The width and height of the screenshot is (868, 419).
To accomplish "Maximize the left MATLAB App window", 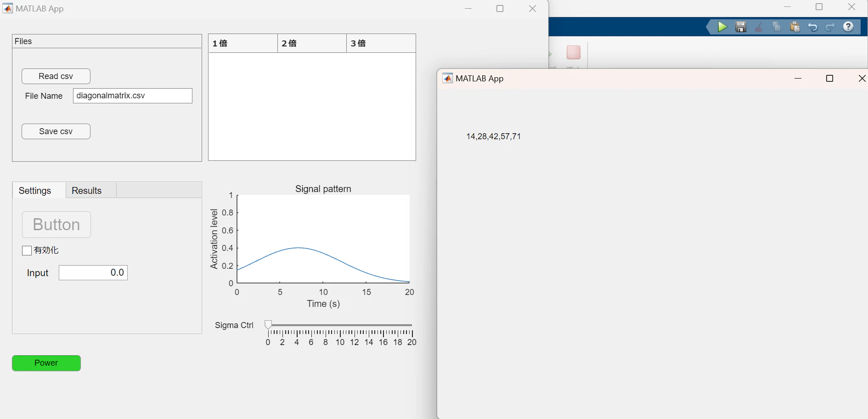I will point(500,9).
